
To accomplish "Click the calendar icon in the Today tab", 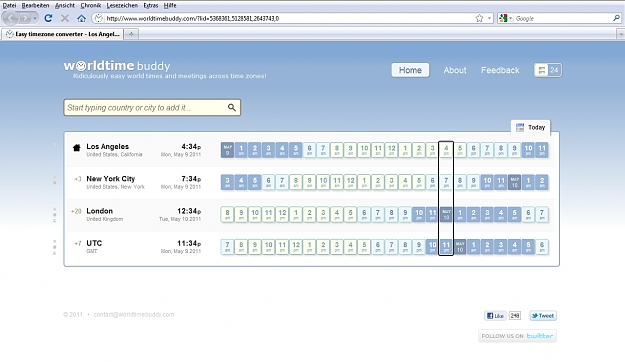I will click(x=520, y=127).
